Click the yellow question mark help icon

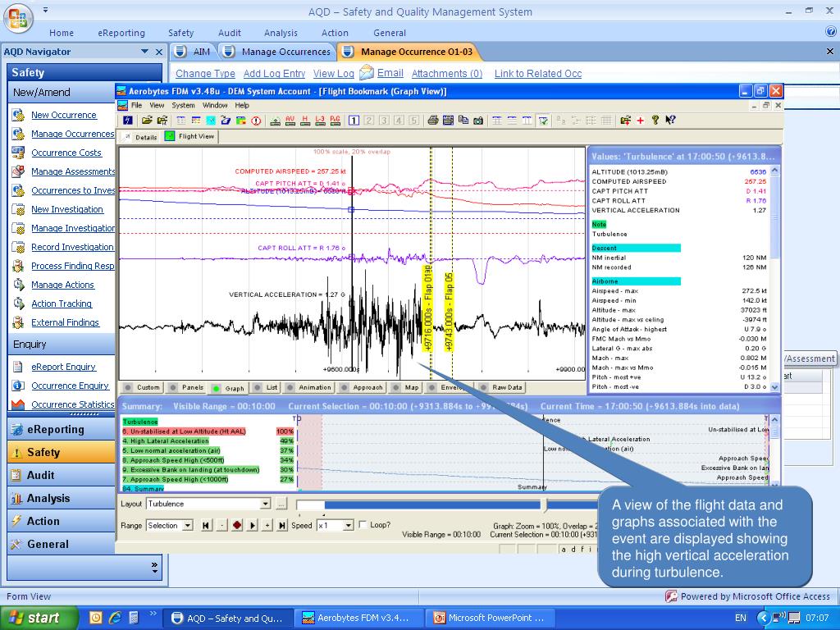point(655,121)
